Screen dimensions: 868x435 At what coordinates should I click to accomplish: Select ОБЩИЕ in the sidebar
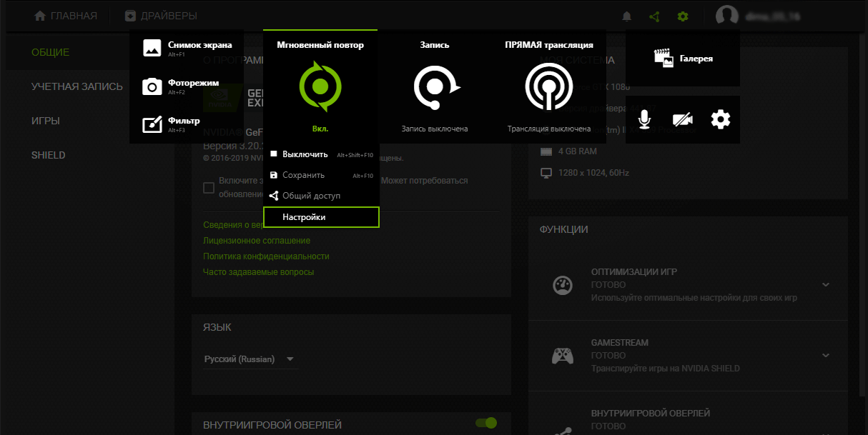coord(50,52)
